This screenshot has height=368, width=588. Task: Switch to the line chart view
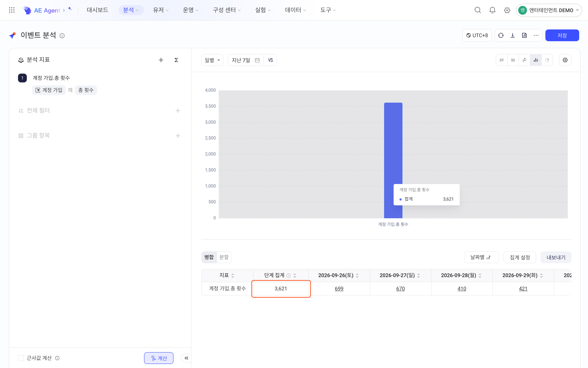pos(501,60)
